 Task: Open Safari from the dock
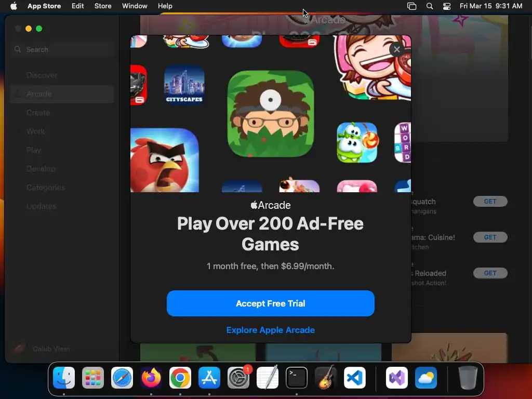122,378
